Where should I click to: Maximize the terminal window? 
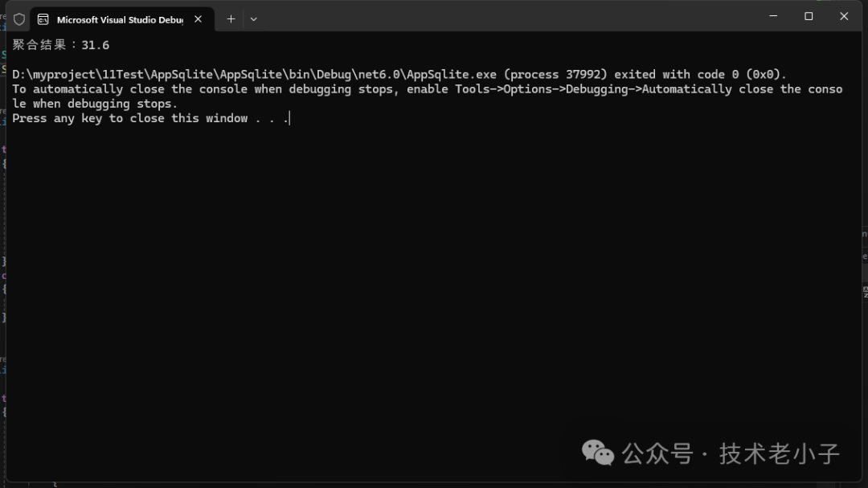pos(809,16)
